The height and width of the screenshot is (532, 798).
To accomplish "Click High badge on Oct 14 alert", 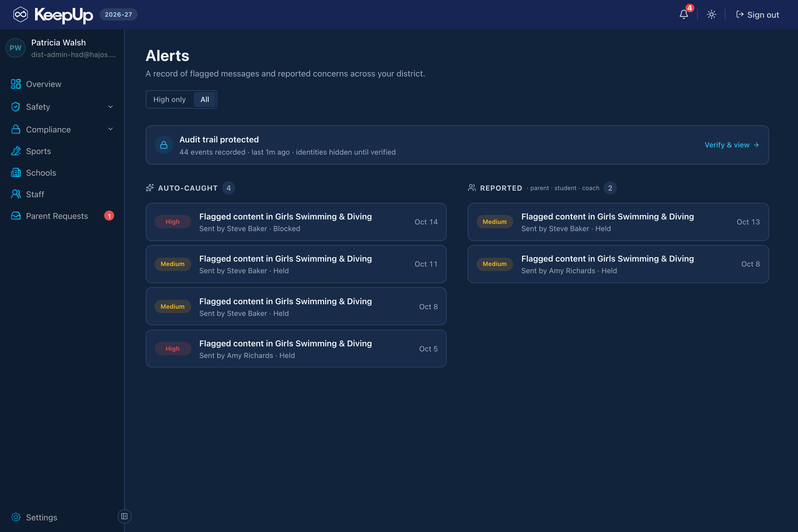I will pos(173,222).
